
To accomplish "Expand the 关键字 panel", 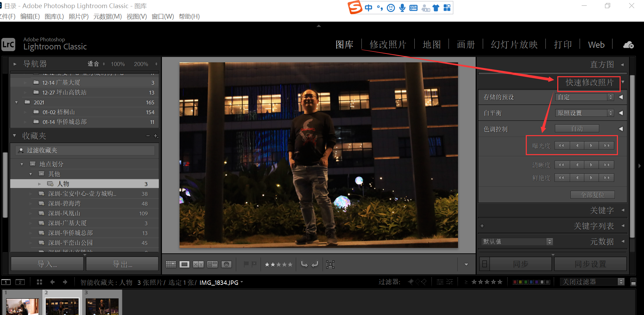I will [623, 210].
